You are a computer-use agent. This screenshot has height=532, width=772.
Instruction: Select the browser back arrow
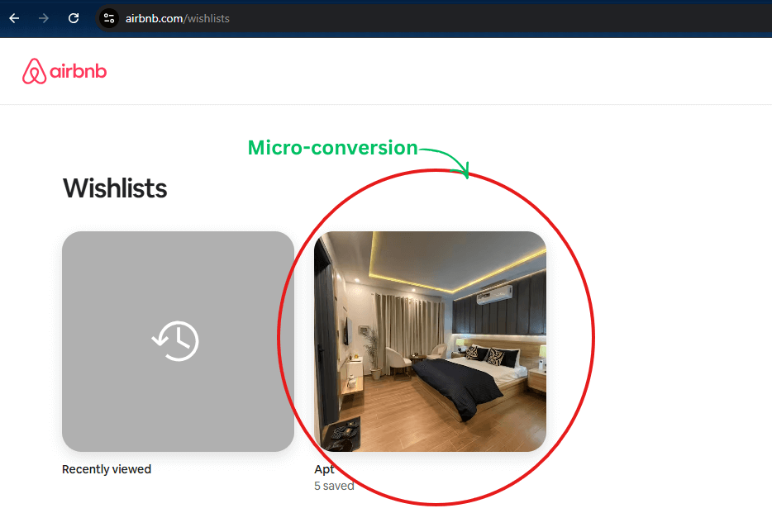(x=13, y=18)
